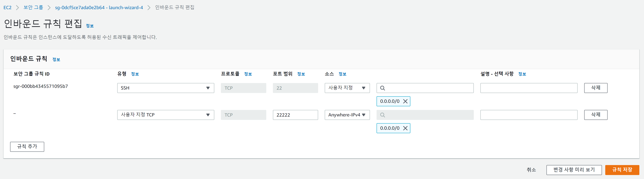Go to 보안 그룹 breadcrumb link
The width and height of the screenshot is (644, 179).
[33, 7]
